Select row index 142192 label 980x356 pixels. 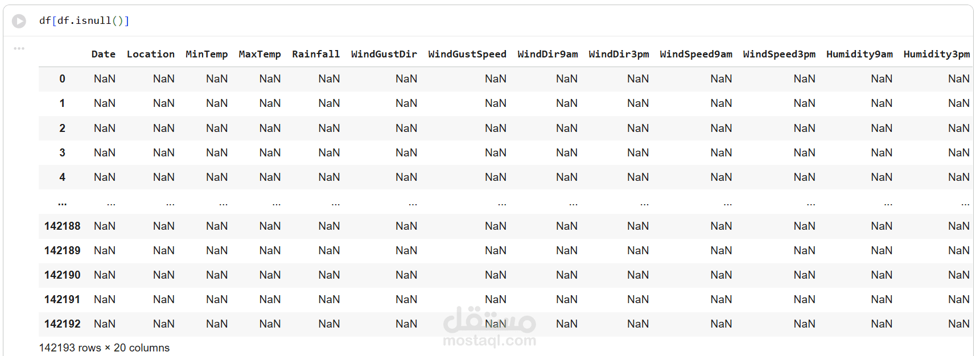(62, 324)
